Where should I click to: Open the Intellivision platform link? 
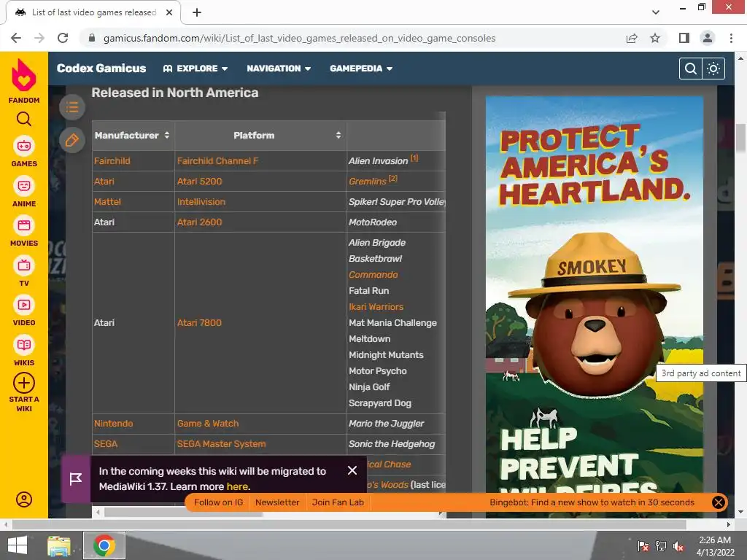(201, 202)
